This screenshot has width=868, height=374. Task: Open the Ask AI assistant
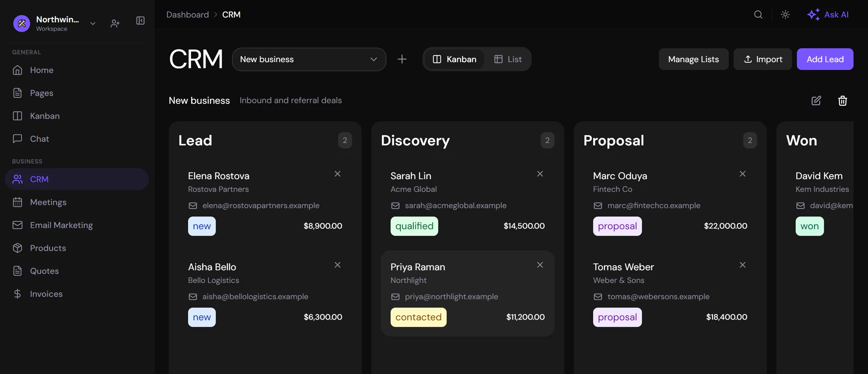tap(827, 14)
